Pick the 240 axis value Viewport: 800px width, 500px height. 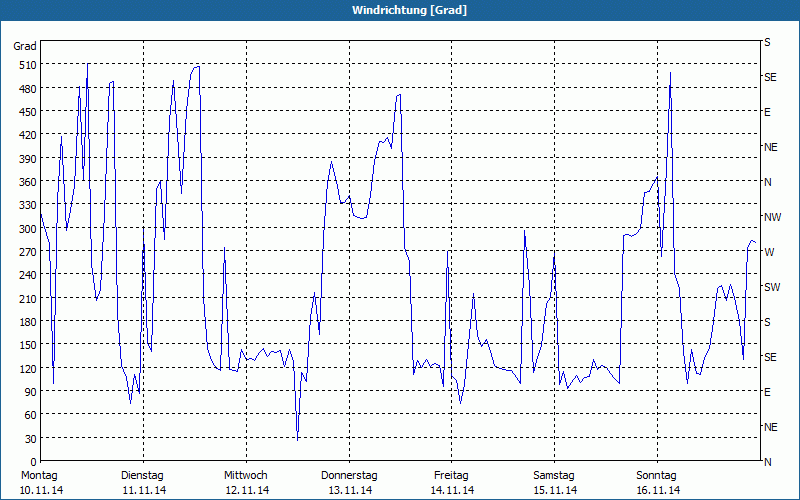tap(28, 276)
